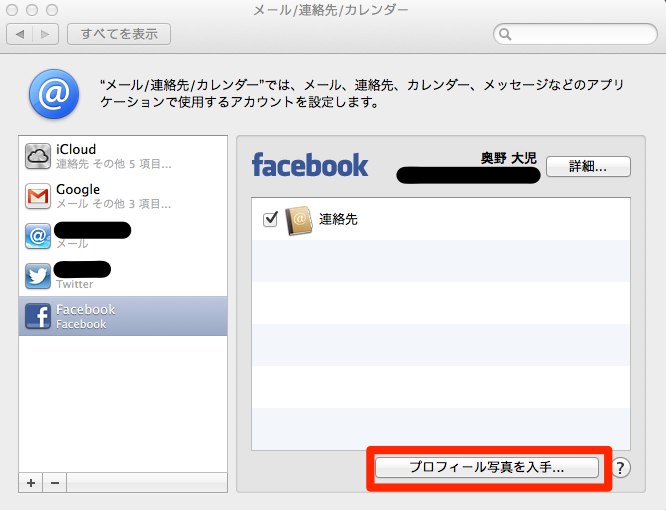Screen dimensions: 666x510
Task: Click the magnifier icon in search field
Action: point(505,34)
